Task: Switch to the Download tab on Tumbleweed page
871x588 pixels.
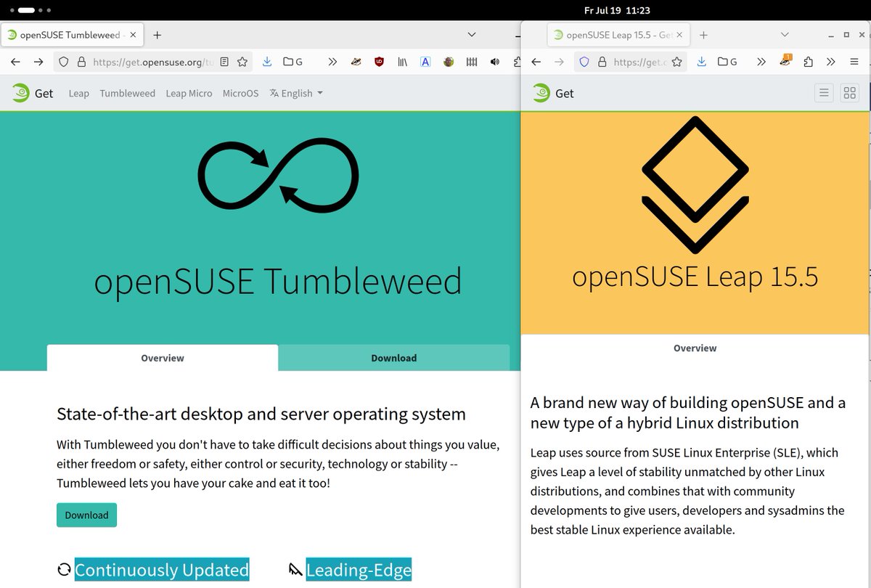Action: [394, 358]
